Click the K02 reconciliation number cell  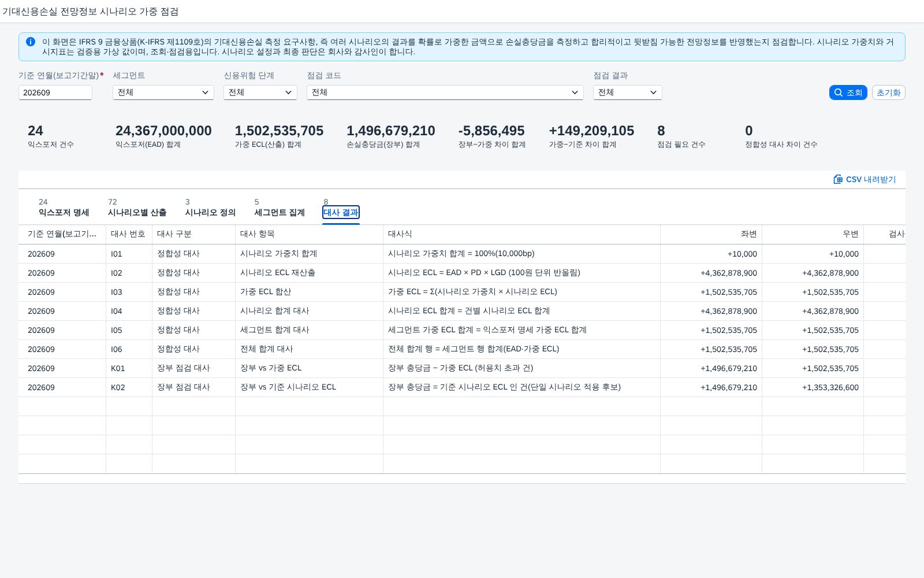point(129,387)
